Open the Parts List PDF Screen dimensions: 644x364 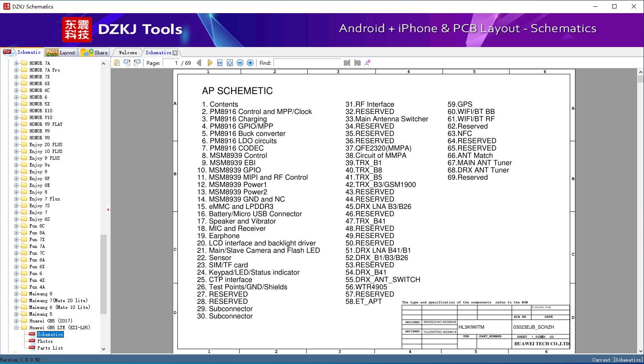tap(50, 348)
